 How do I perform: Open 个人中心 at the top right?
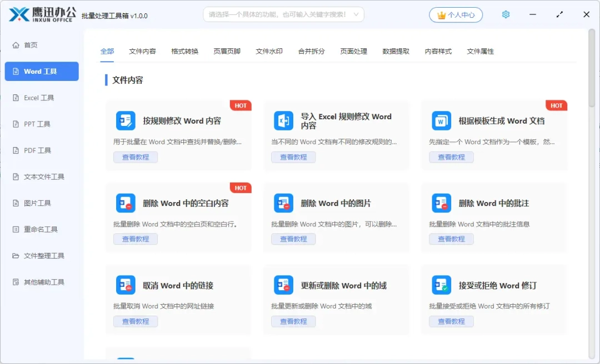[456, 14]
